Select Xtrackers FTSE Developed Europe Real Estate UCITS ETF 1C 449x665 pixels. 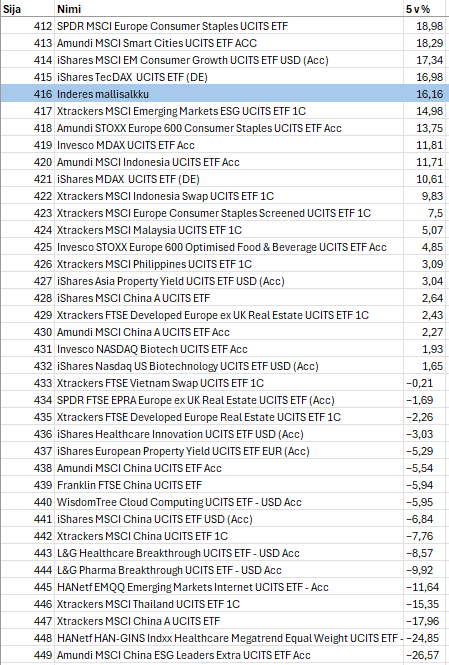[229, 417]
